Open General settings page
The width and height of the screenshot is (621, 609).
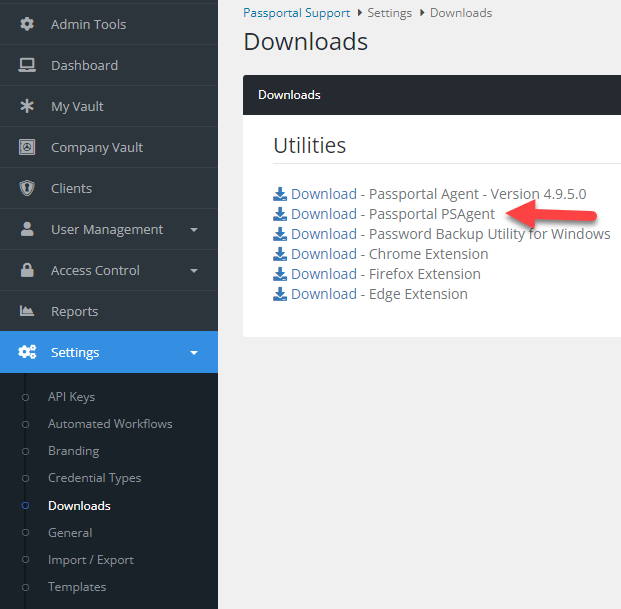click(x=70, y=533)
